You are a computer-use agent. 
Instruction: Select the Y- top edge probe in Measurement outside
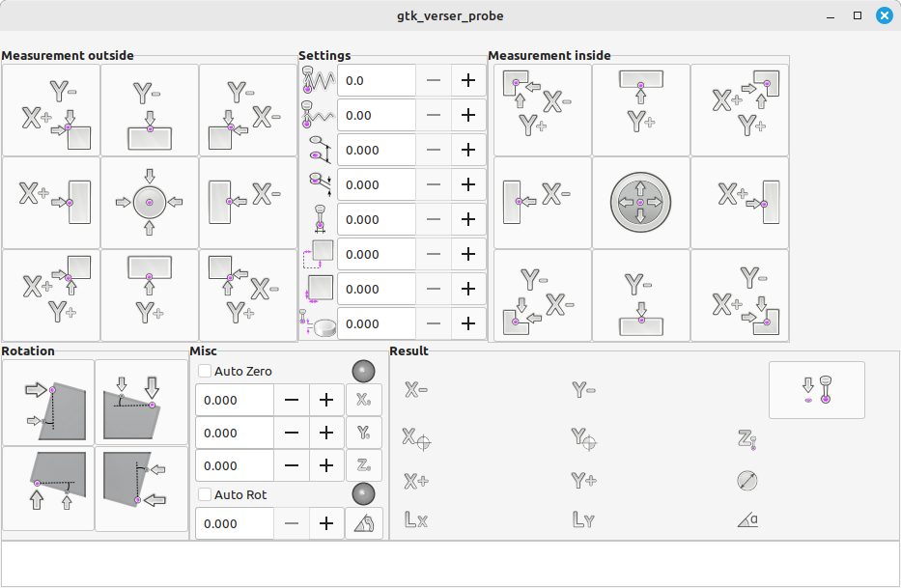point(149,110)
